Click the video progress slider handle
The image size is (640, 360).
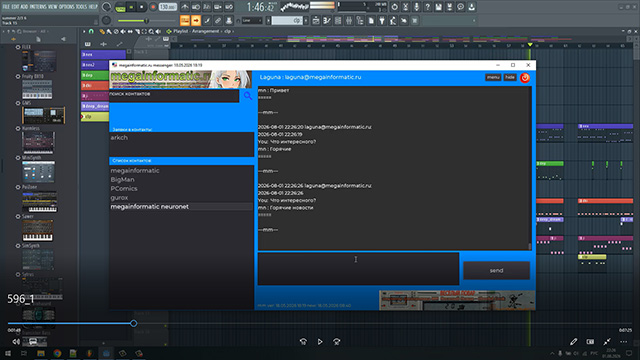pos(133,323)
